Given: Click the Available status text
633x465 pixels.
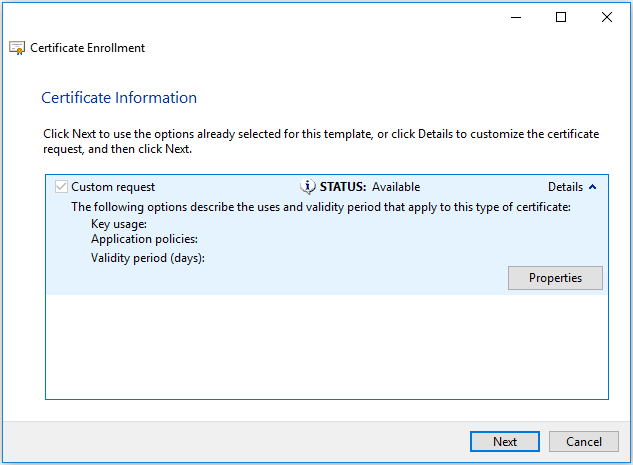Looking at the screenshot, I should pos(396,187).
